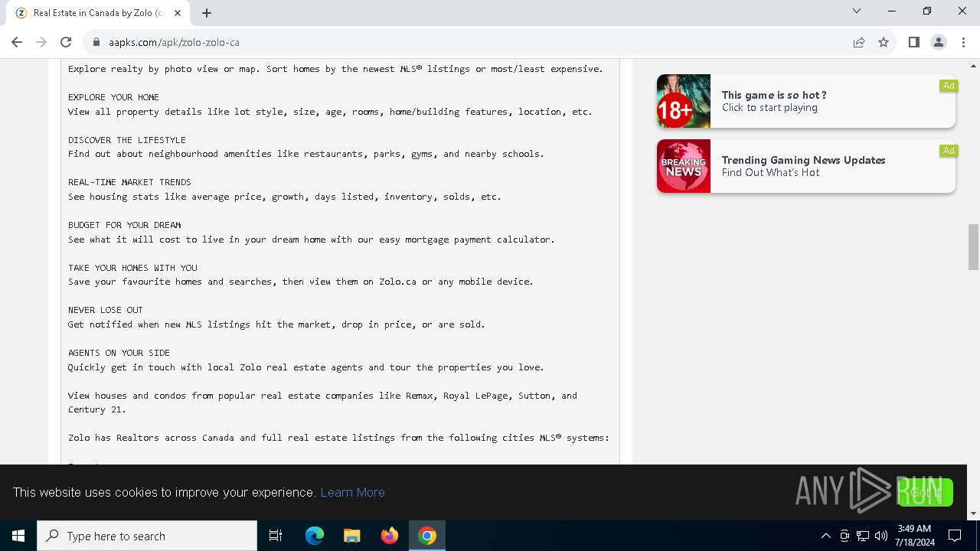Click 'Trending Gaming News Updates' ad

pyautogui.click(x=803, y=160)
